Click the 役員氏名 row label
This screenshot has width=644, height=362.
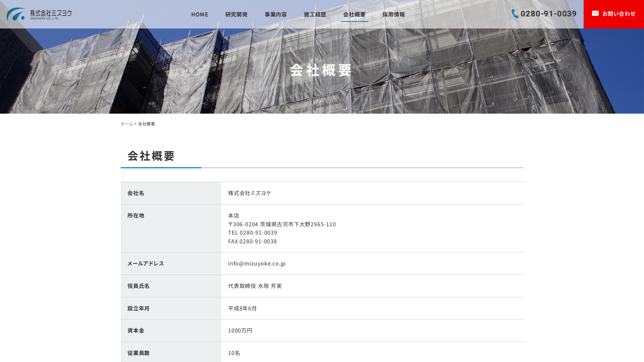[139, 286]
